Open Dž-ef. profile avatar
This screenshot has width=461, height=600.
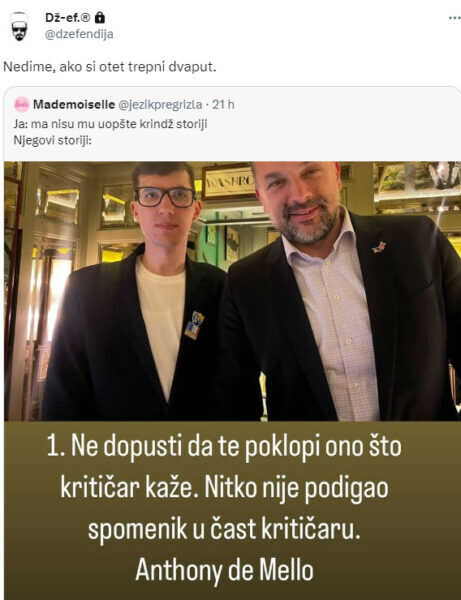tap(19, 26)
